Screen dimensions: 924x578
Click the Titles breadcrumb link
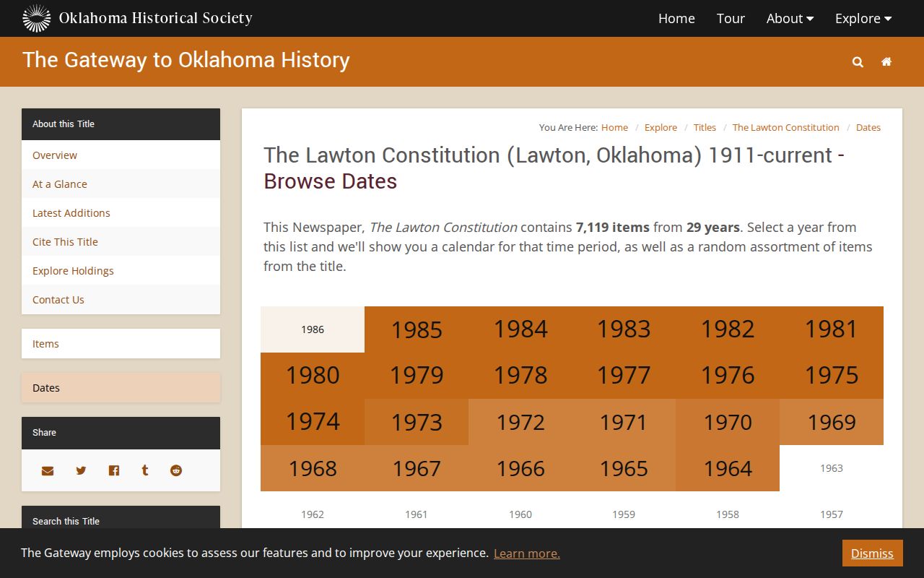[x=705, y=127]
